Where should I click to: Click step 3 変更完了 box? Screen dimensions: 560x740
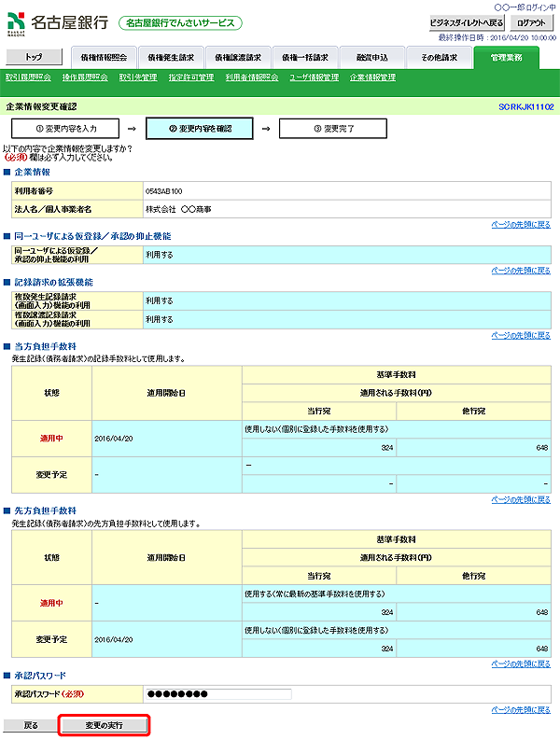[x=333, y=129]
